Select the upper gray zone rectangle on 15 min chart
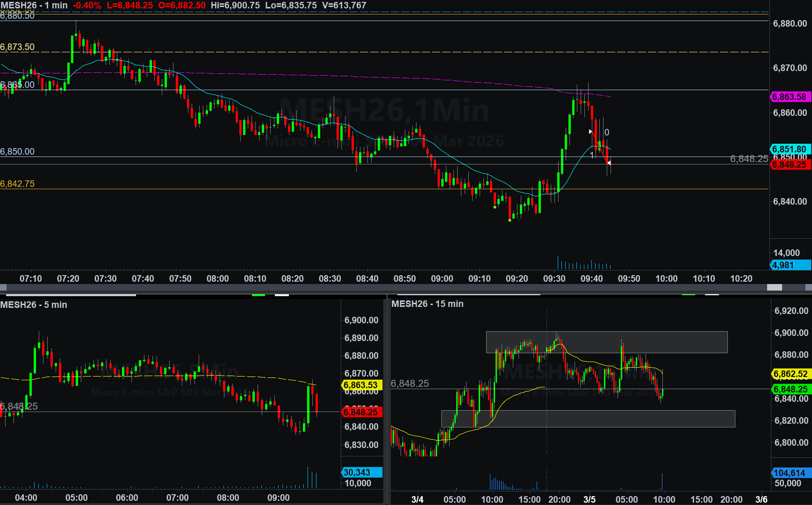 click(606, 342)
